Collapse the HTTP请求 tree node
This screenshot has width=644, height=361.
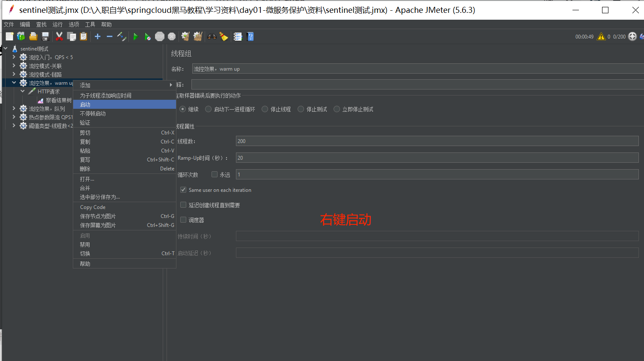click(23, 91)
